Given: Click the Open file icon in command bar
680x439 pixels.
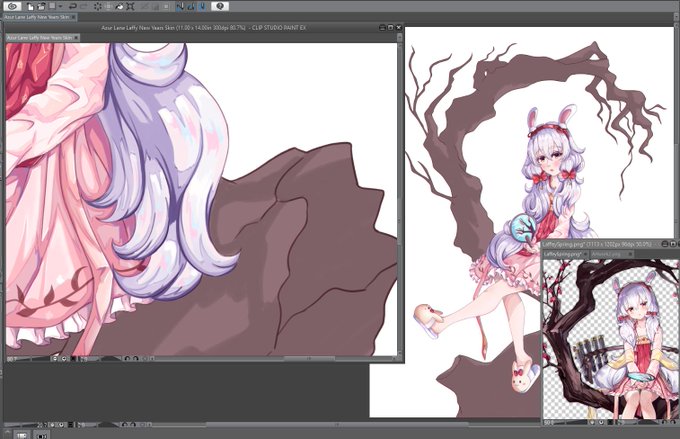Looking at the screenshot, I should 41,6.
